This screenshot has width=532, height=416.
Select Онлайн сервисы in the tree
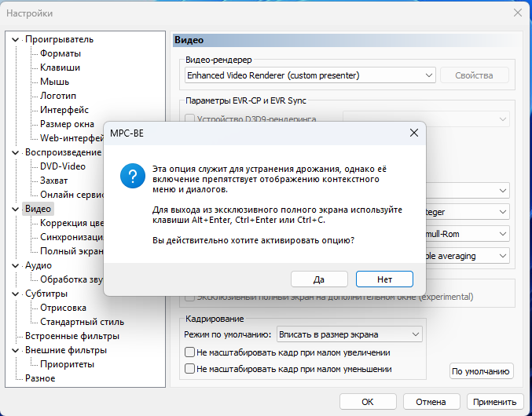72,195
